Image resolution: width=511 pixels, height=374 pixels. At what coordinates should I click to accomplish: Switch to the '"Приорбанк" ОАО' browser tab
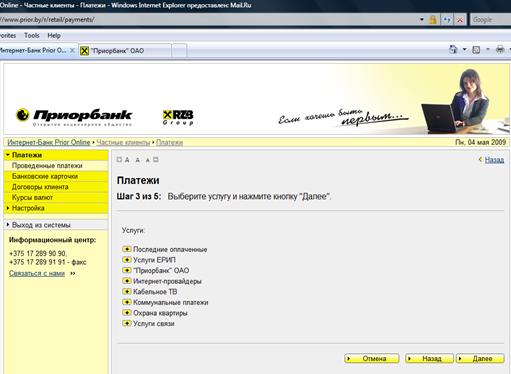(x=125, y=51)
